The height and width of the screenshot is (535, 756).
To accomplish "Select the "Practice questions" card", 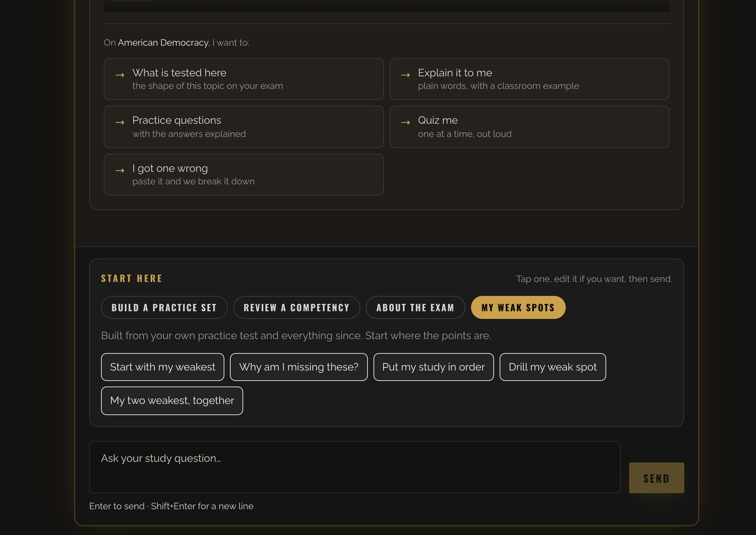I will pyautogui.click(x=243, y=127).
